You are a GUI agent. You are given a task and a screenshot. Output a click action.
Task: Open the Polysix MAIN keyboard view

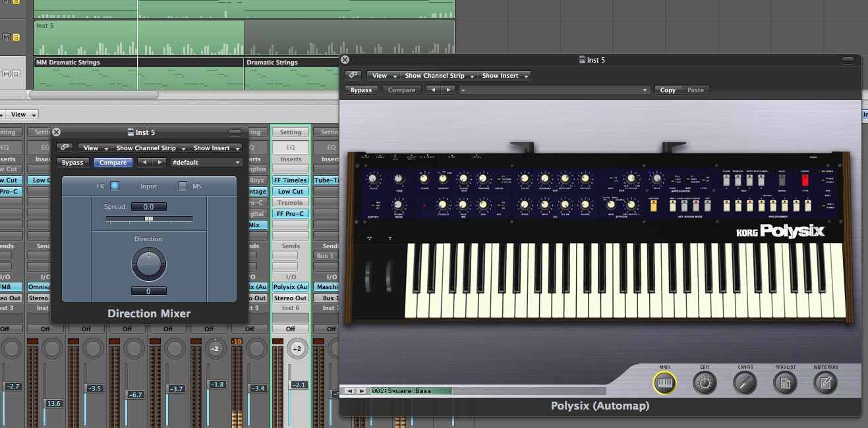tap(665, 382)
